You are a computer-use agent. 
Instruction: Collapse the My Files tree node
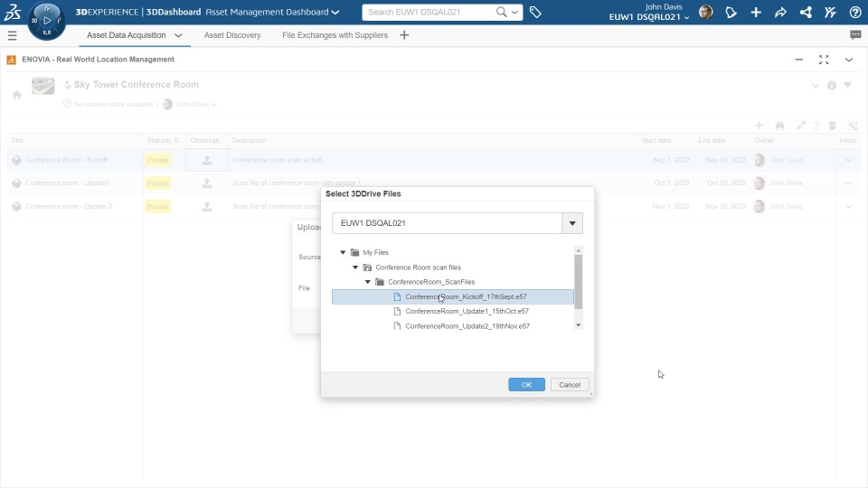tap(343, 252)
